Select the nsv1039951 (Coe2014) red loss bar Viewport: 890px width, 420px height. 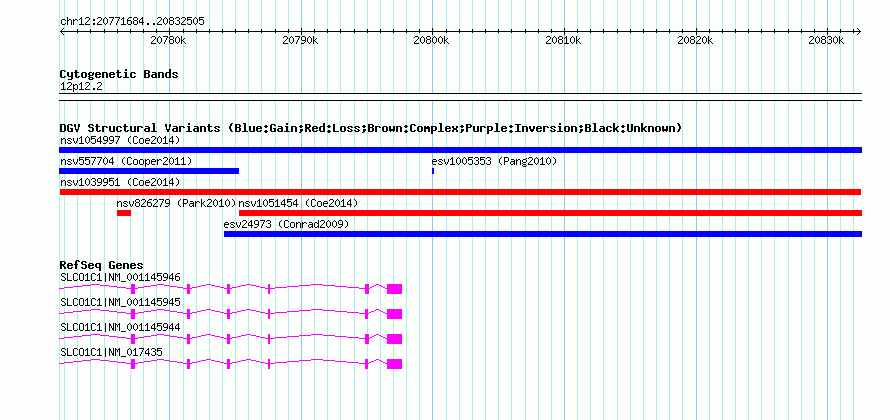point(460,192)
